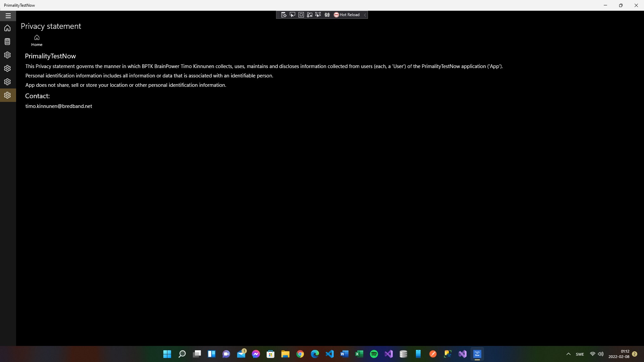The height and width of the screenshot is (362, 644).
Task: Switch SWE input language indicator
Action: (580, 354)
